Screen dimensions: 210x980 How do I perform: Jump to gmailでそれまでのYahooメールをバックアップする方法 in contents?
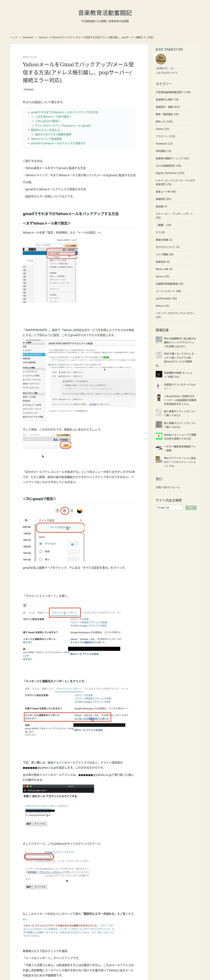(x=64, y=112)
